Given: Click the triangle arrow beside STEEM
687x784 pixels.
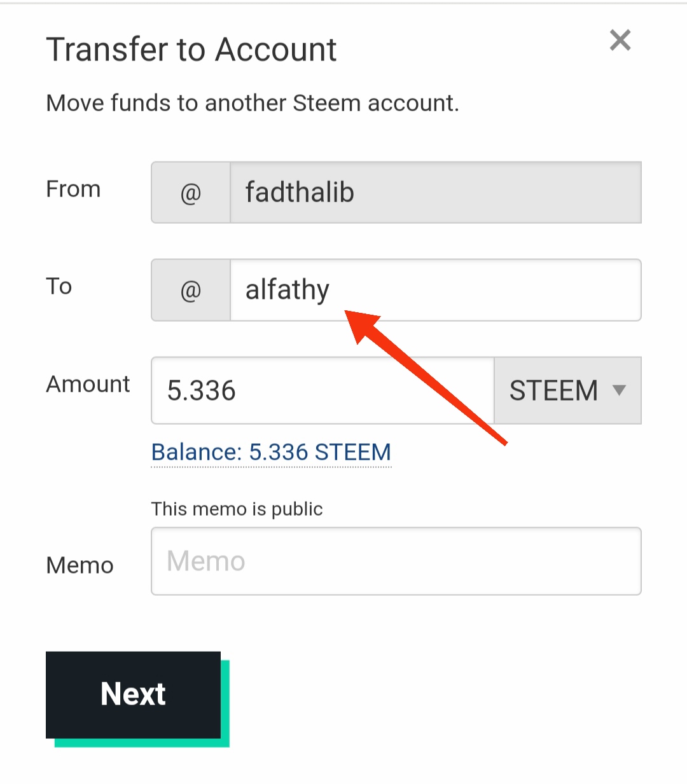Looking at the screenshot, I should 619,390.
